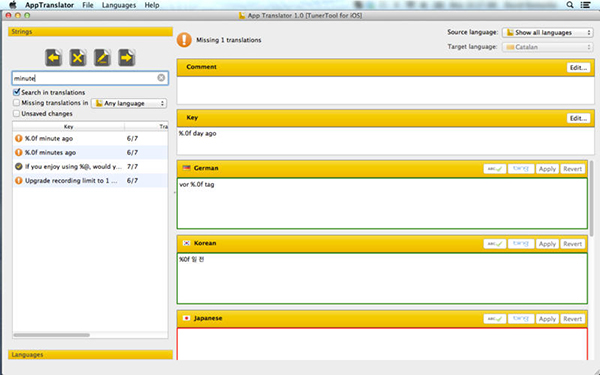The width and height of the screenshot is (600, 375).
Task: Open Notification Center list icon in menu bar
Action: click(x=585, y=5)
